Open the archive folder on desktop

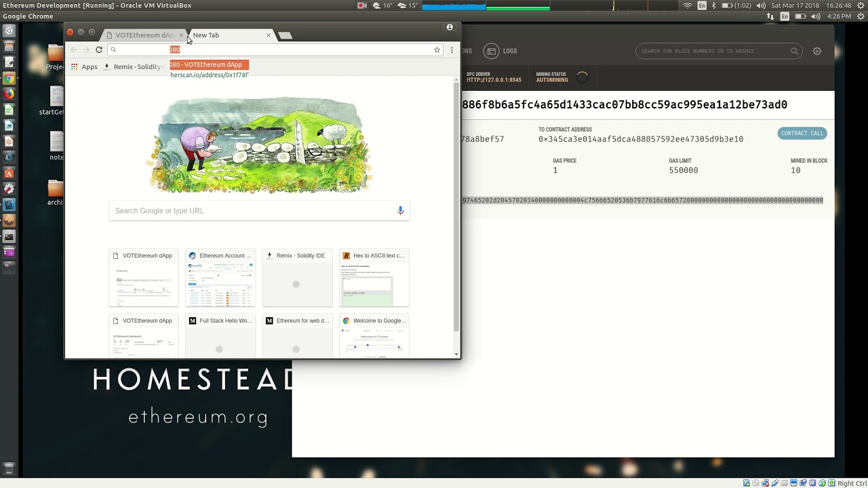pos(56,192)
